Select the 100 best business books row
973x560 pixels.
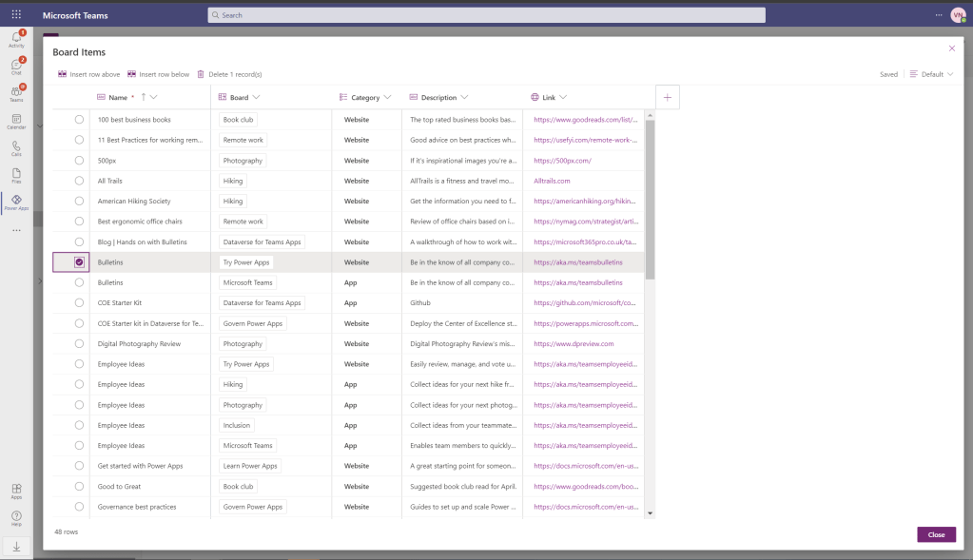79,120
